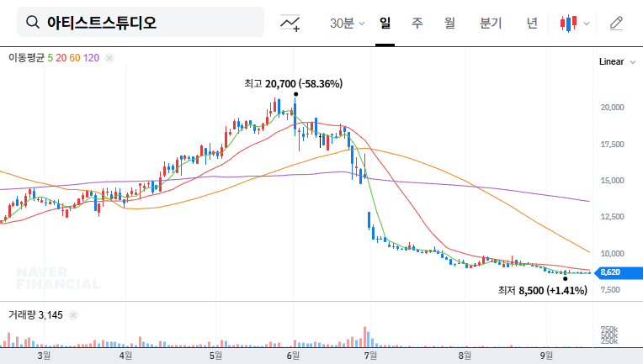This screenshot has height=364, width=643.
Task: Click the 아티스트스튜디오 search field
Action: [141, 22]
